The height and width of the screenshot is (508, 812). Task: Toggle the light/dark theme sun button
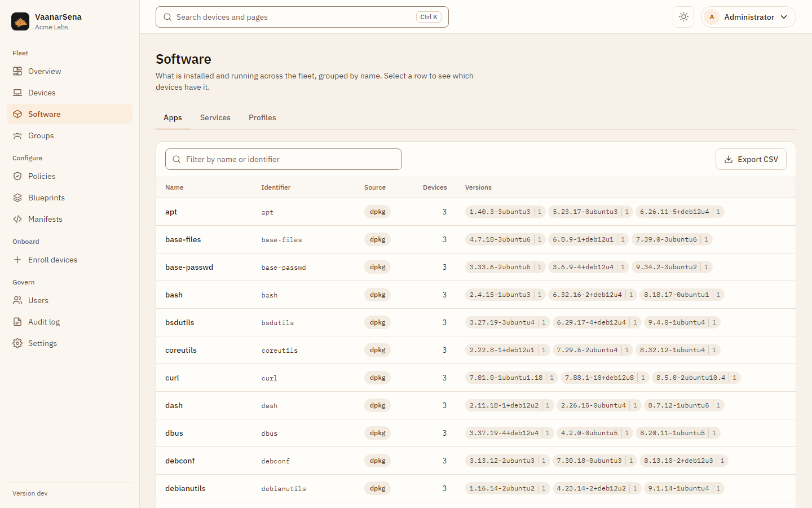[683, 17]
